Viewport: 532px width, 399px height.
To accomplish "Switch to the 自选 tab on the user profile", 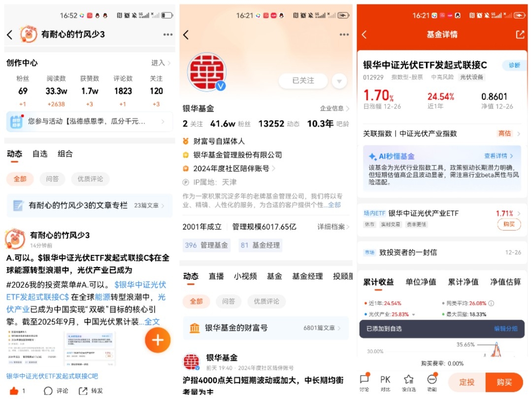I will 40,154.
